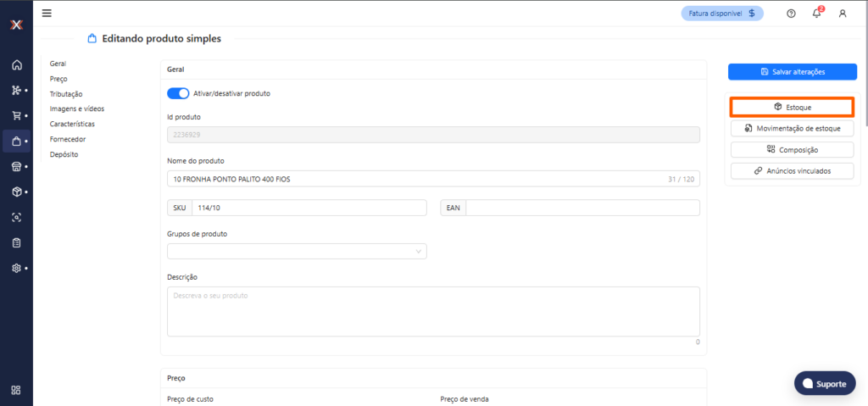Click the help question mark icon
This screenshot has width=868, height=406.
point(791,14)
